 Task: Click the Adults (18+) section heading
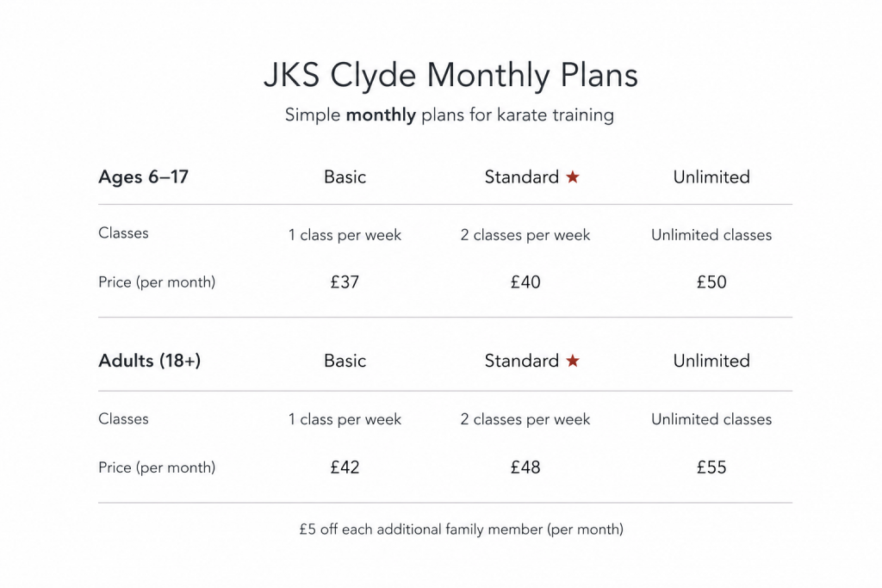(150, 361)
